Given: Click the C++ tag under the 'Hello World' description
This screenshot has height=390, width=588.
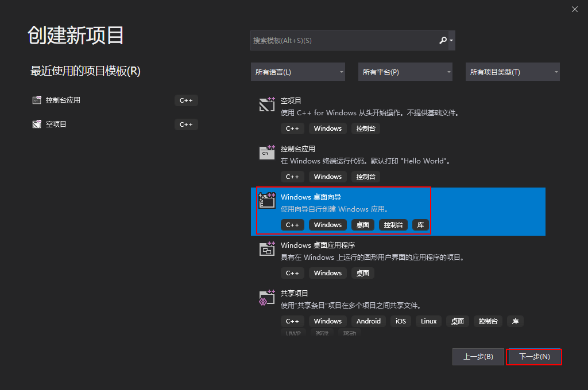Looking at the screenshot, I should pyautogui.click(x=292, y=177).
